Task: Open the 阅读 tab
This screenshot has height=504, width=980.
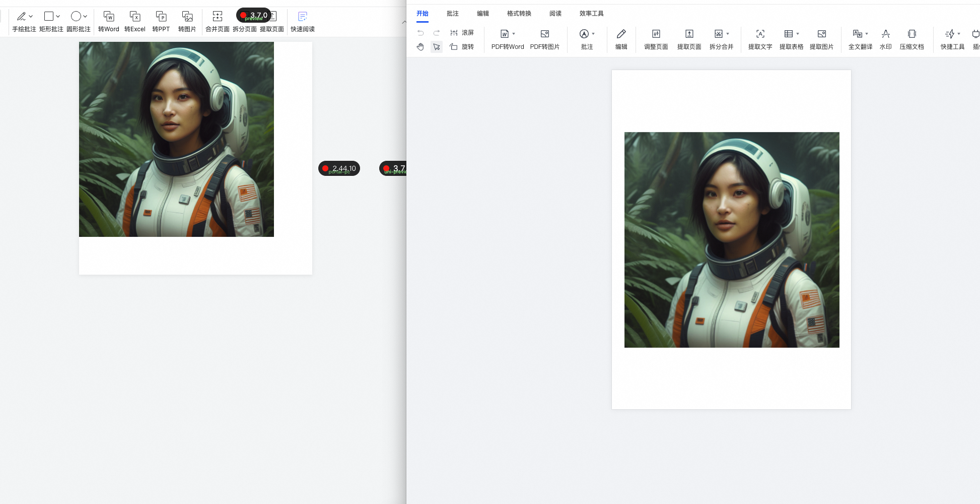Action: tap(555, 14)
